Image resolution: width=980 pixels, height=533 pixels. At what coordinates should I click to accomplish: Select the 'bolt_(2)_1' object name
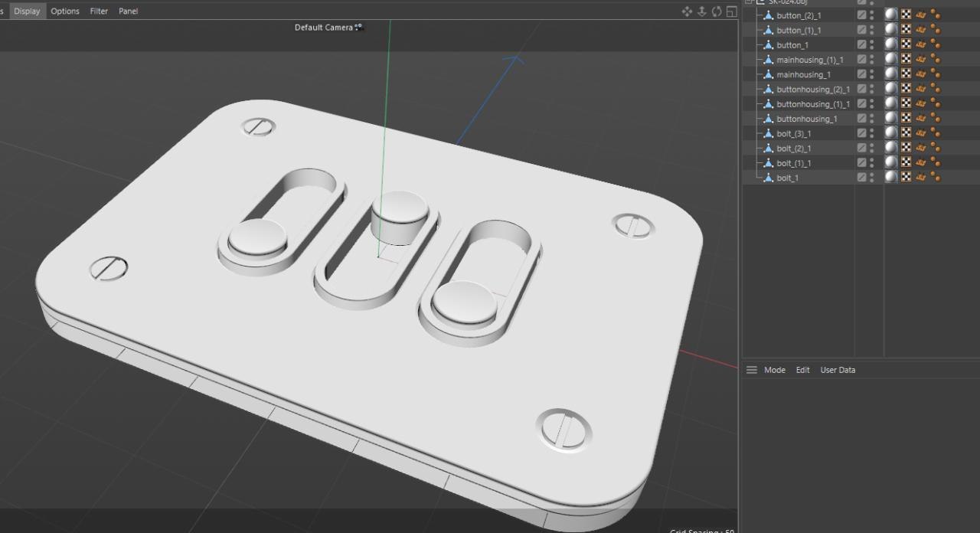[794, 149]
